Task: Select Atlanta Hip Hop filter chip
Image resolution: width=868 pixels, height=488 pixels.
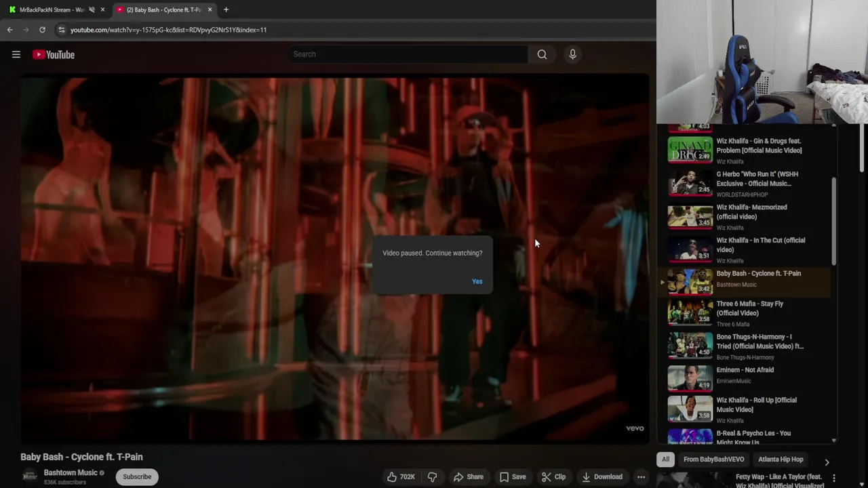Action: point(781,460)
